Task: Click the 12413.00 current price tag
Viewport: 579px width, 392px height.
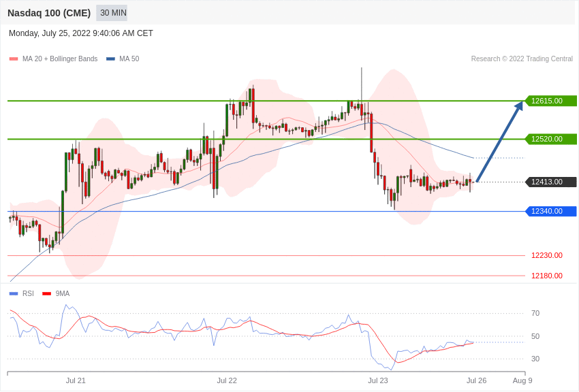Action: click(550, 182)
